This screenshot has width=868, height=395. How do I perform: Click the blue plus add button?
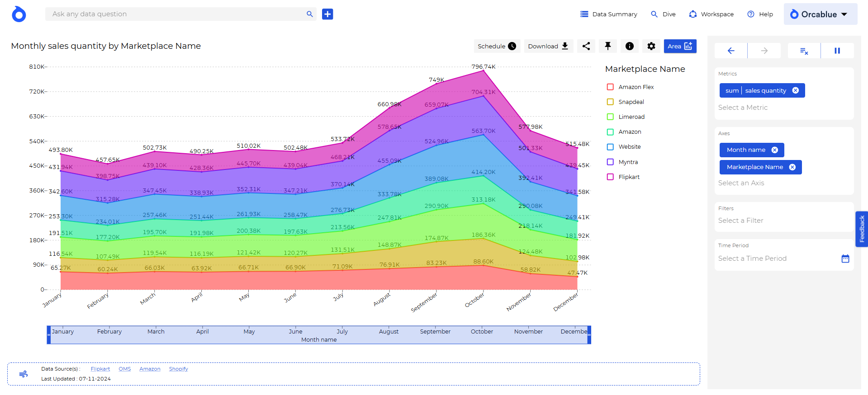tap(327, 14)
